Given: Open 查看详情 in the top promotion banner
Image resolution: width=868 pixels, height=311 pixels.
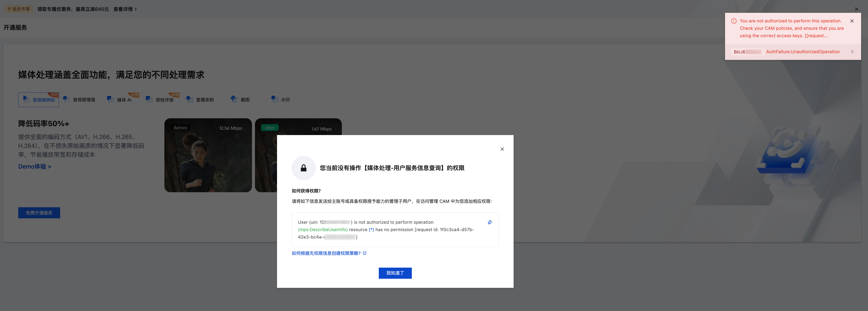Looking at the screenshot, I should pyautogui.click(x=123, y=9).
